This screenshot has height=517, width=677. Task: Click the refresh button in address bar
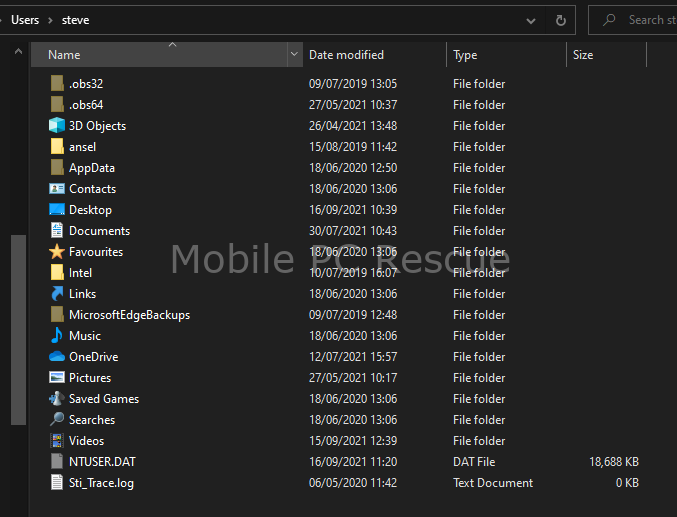tap(560, 20)
